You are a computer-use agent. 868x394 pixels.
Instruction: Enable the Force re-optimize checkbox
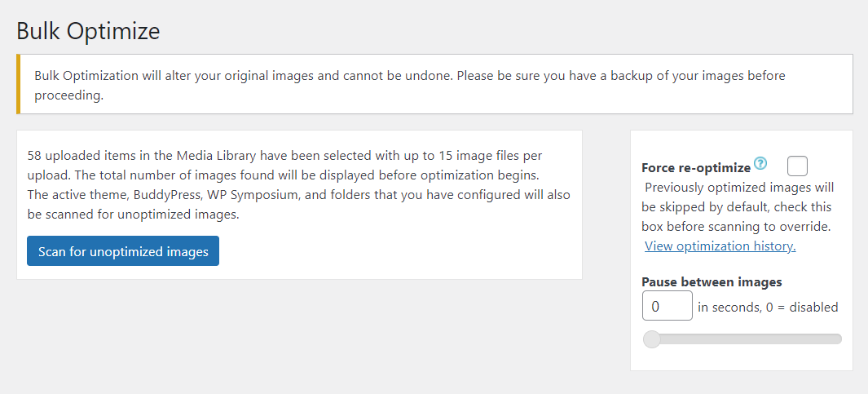(798, 166)
